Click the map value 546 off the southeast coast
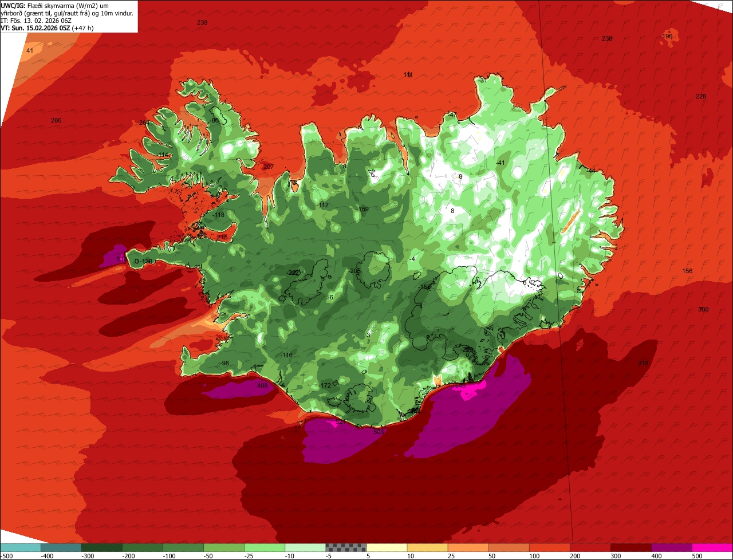 460,387
